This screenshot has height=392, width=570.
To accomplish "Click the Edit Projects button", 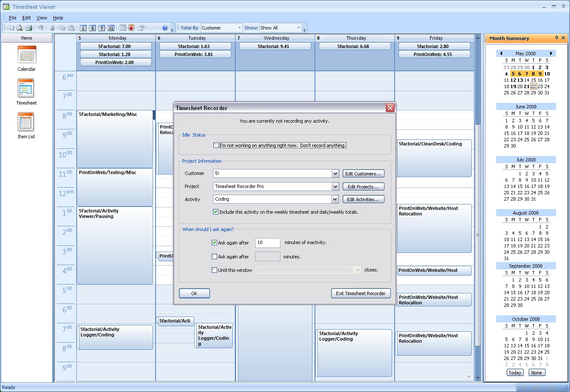I will tap(363, 186).
